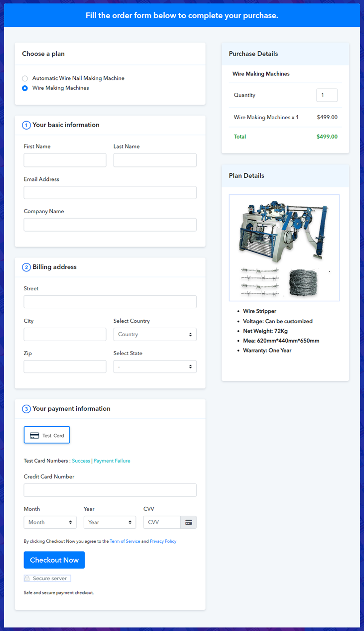
Task: Click the Zip code field
Action: click(x=65, y=366)
